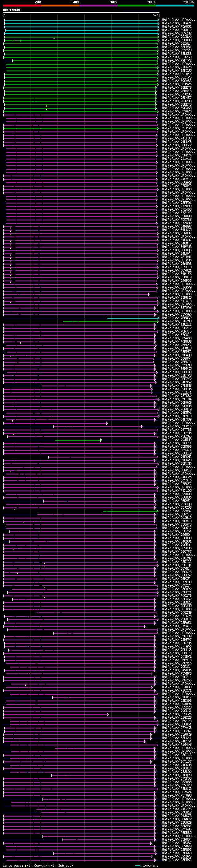Select the UniRef100_B0T137 label

pyautogui.click(x=177, y=761)
